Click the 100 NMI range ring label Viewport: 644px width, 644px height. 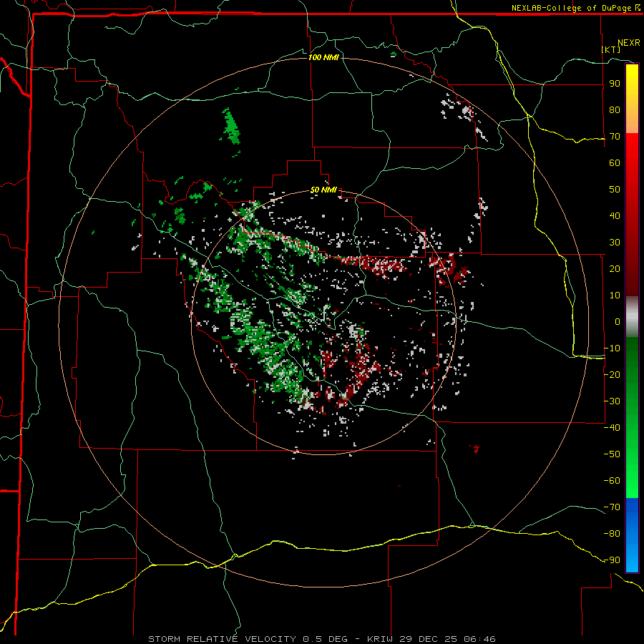[323, 57]
